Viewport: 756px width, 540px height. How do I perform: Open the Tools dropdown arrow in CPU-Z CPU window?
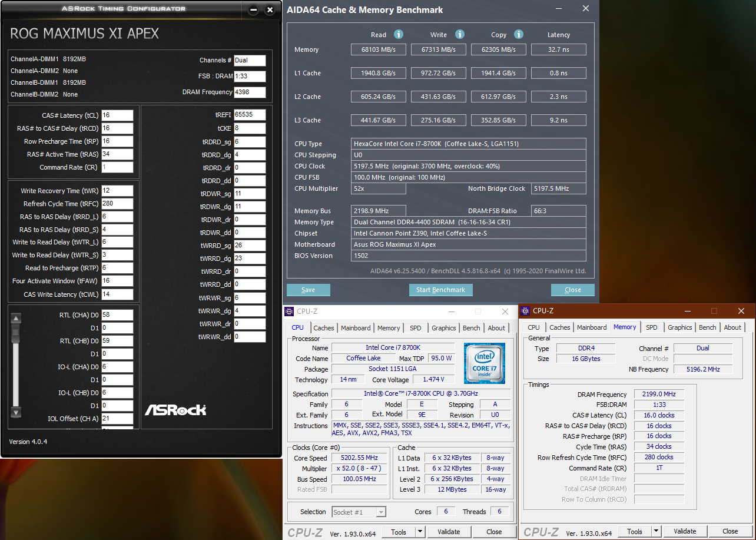[x=420, y=532]
